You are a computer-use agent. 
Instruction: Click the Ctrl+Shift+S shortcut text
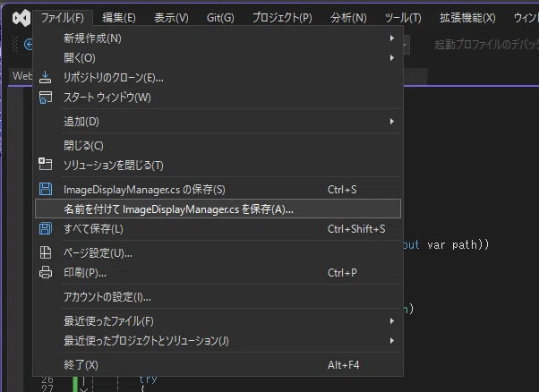click(x=356, y=229)
